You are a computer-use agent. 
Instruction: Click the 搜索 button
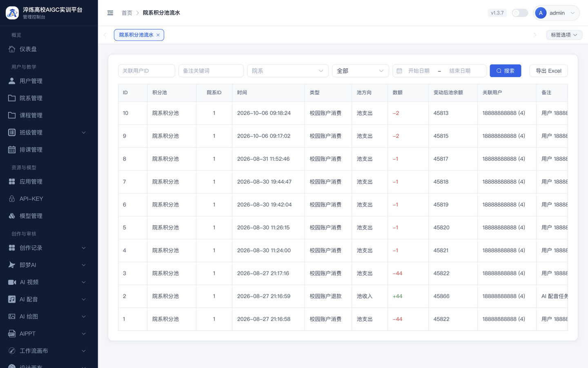coord(505,71)
